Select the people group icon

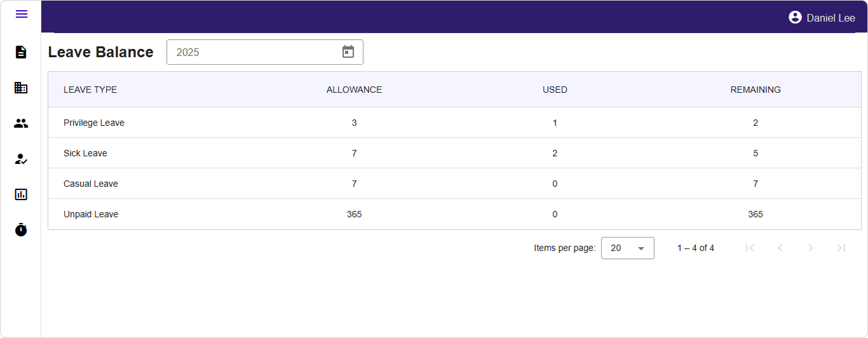pyautogui.click(x=21, y=123)
